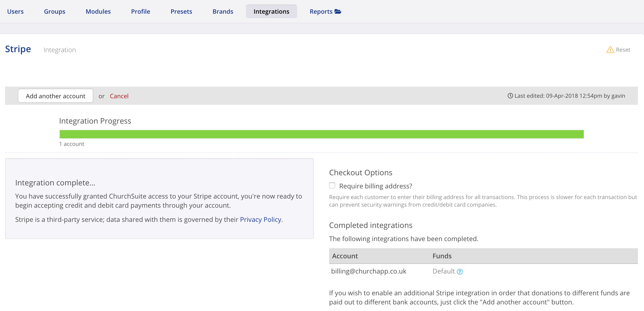Open the Reports dropdown menu
This screenshot has width=644, height=311.
click(x=321, y=12)
